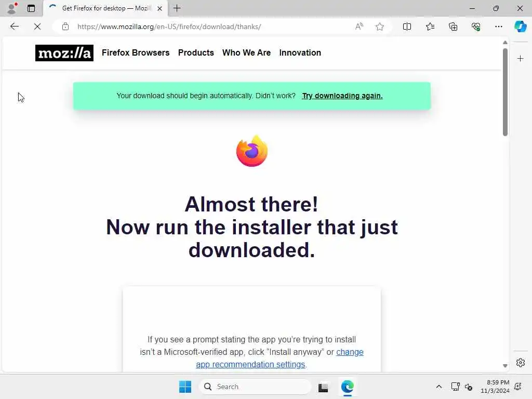Stop loading the page
This screenshot has height=399, width=532.
pyautogui.click(x=37, y=26)
